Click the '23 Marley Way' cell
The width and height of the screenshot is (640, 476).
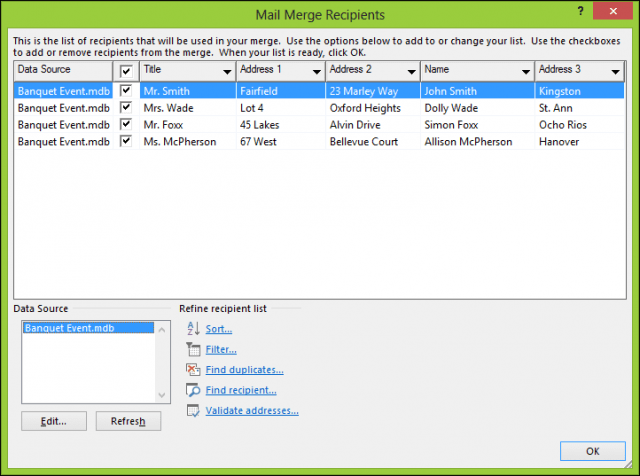[373, 91]
